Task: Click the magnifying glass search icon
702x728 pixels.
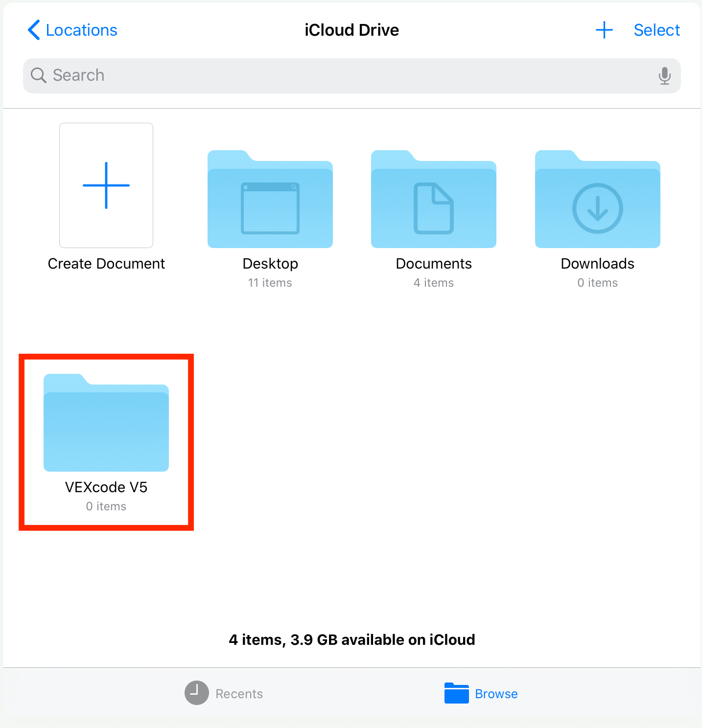Action: pyautogui.click(x=39, y=75)
